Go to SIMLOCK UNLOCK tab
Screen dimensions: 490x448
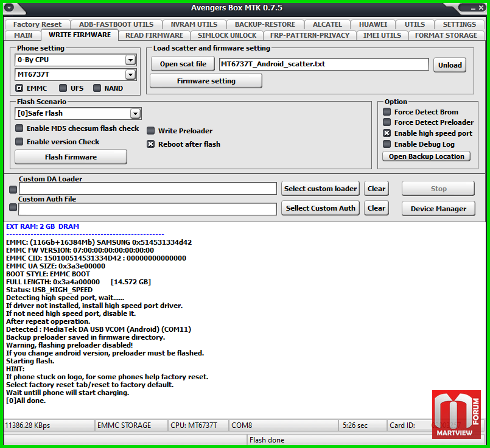coord(227,35)
